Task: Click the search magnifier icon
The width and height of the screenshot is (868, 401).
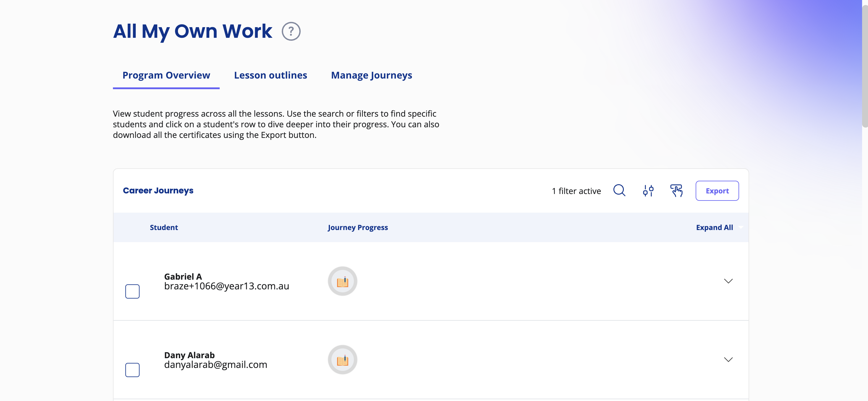Action: (619, 190)
